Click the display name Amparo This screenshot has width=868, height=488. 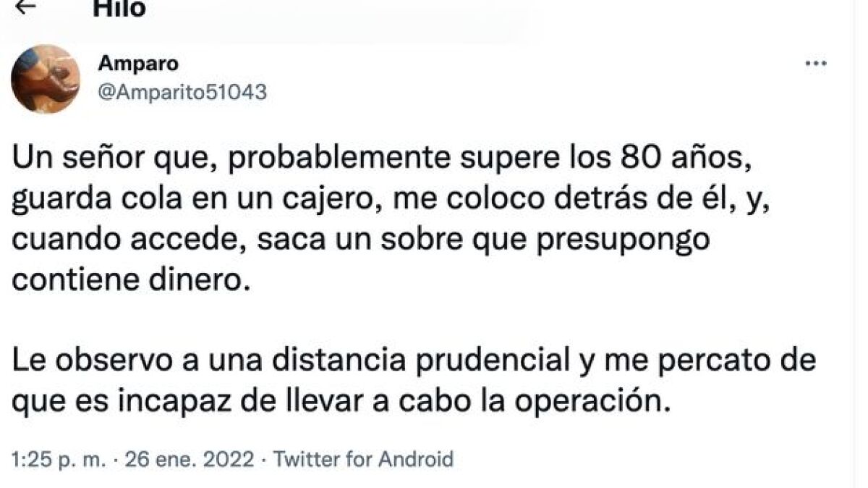137,64
